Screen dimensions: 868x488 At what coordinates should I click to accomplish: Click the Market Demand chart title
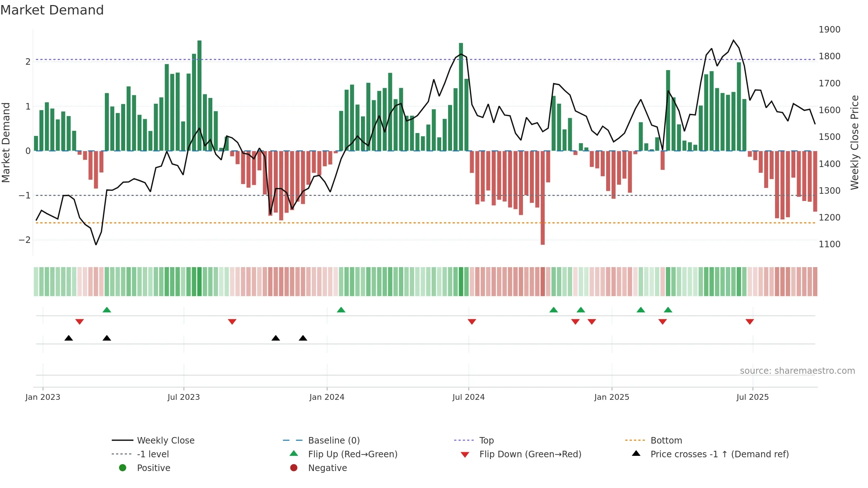pyautogui.click(x=52, y=10)
